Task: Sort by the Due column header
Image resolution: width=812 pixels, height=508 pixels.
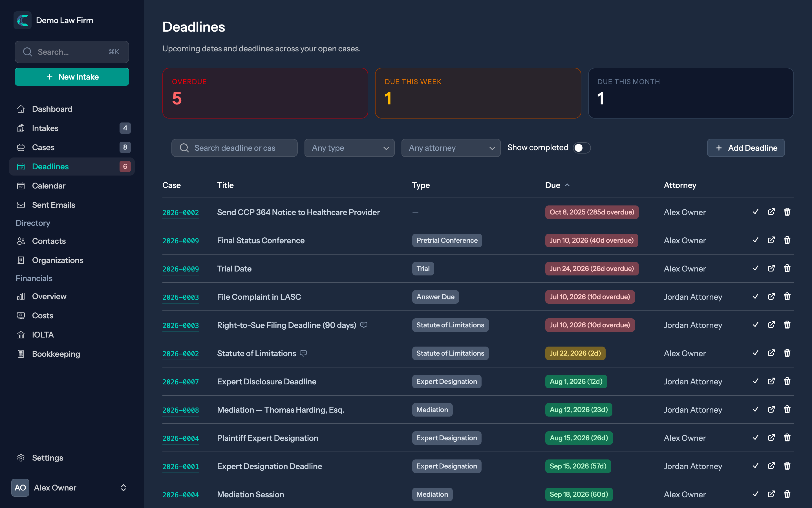Action: (x=557, y=185)
